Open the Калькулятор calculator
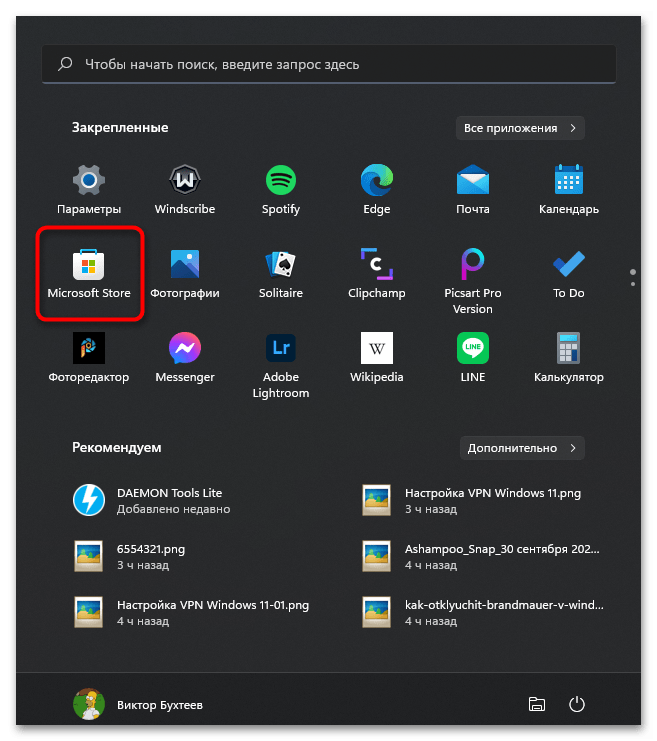 (x=569, y=357)
